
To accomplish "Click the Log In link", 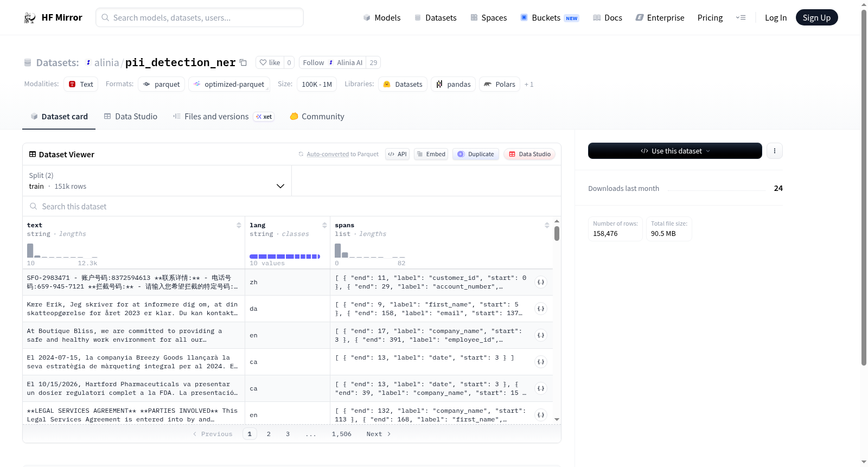I will pyautogui.click(x=776, y=17).
